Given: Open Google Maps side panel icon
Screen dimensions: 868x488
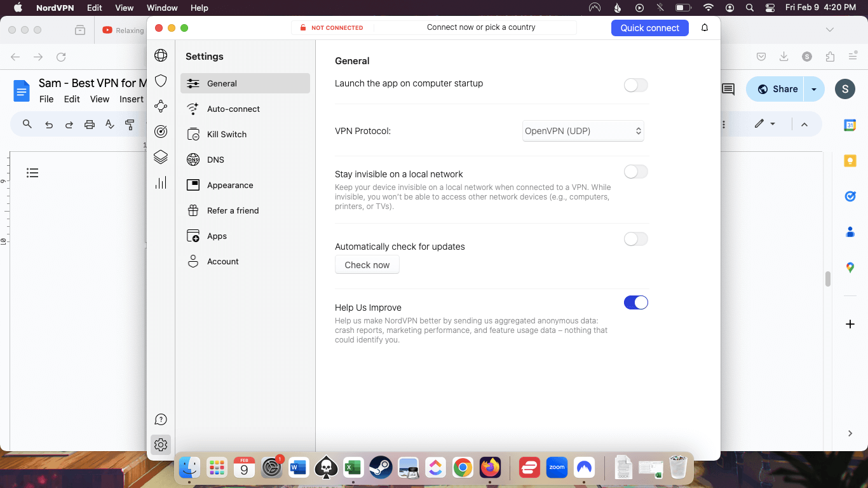Looking at the screenshot, I should point(850,268).
